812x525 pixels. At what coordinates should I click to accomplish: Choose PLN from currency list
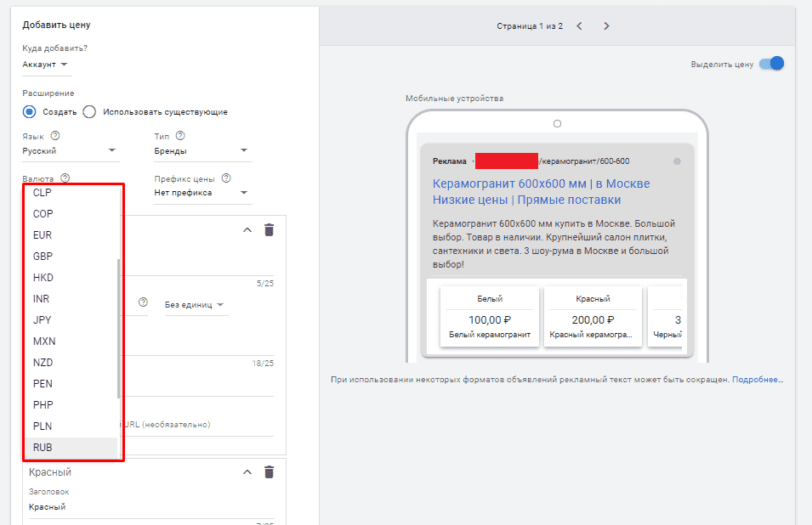pyautogui.click(x=71, y=426)
